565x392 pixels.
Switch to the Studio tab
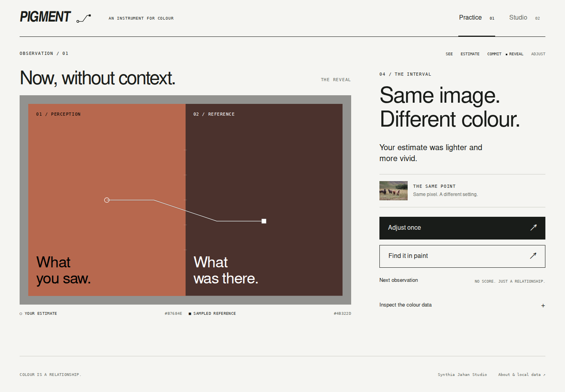(525, 18)
